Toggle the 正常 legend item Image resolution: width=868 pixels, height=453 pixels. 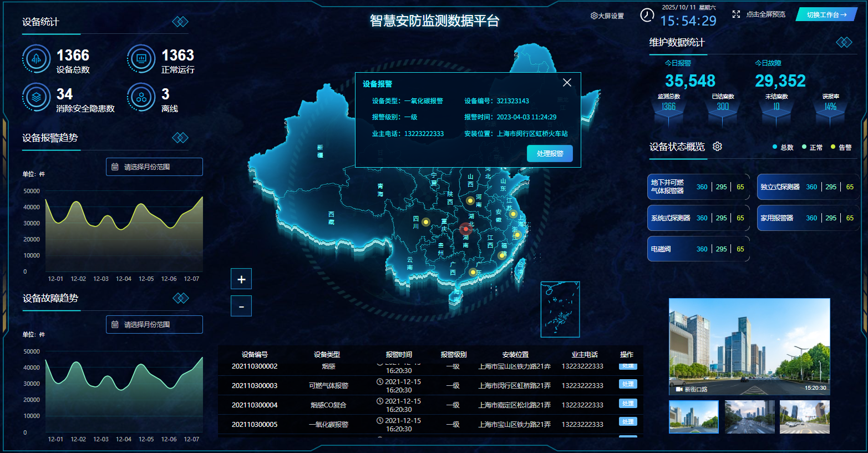tap(812, 147)
